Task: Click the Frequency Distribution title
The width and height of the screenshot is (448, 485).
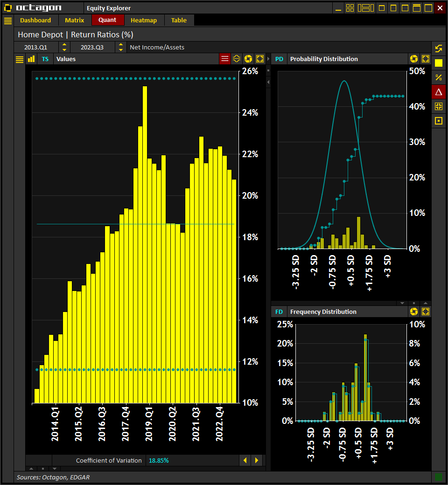Action: click(x=323, y=312)
